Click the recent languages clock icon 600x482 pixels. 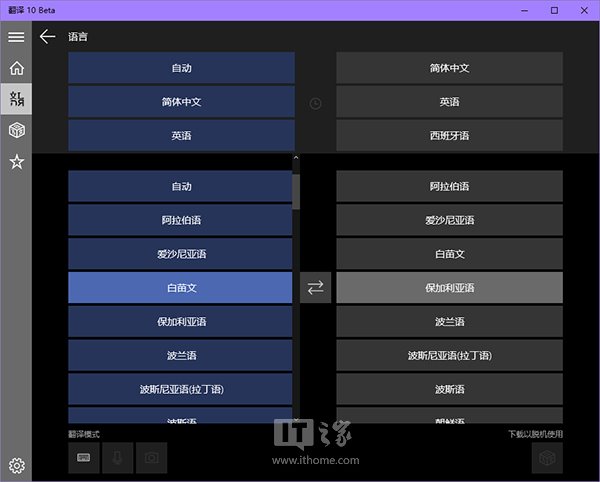[x=315, y=103]
